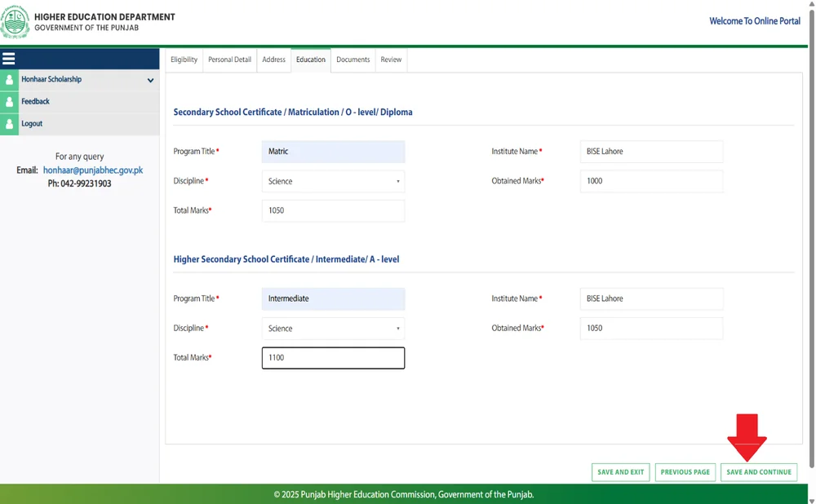
Task: Open the Honhaar Scholarship sidebar item
Action: coord(80,80)
